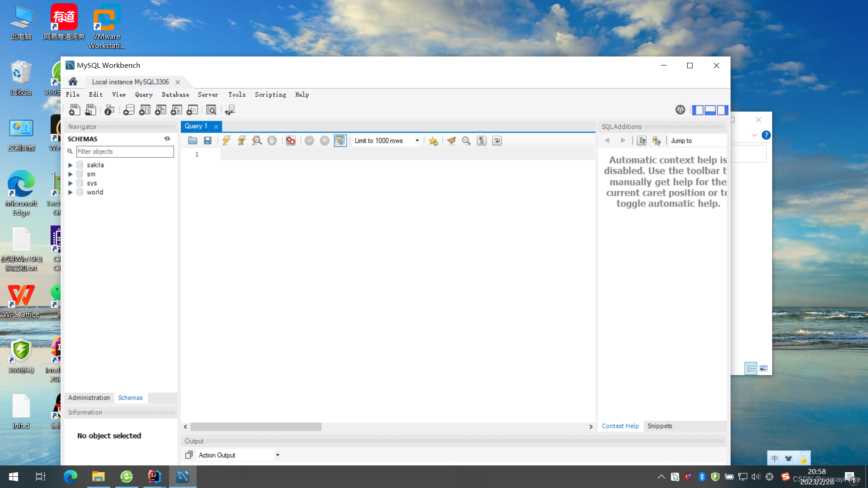Click the Jump to help topic button

pos(681,141)
